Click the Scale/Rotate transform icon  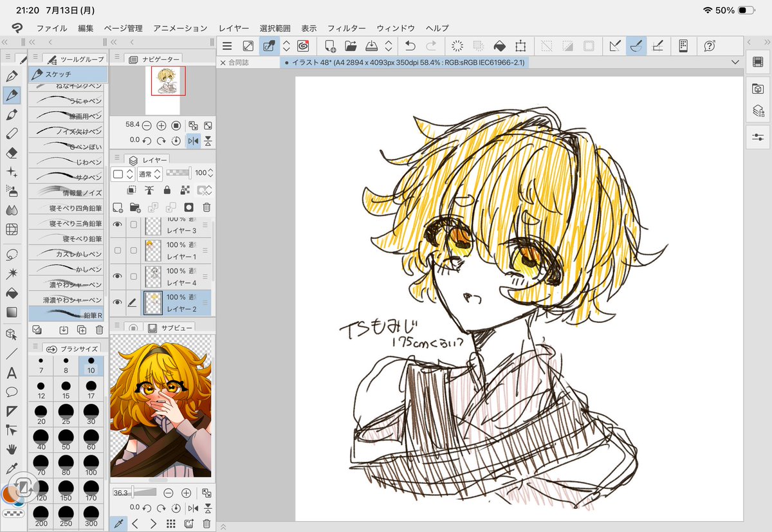point(520,46)
